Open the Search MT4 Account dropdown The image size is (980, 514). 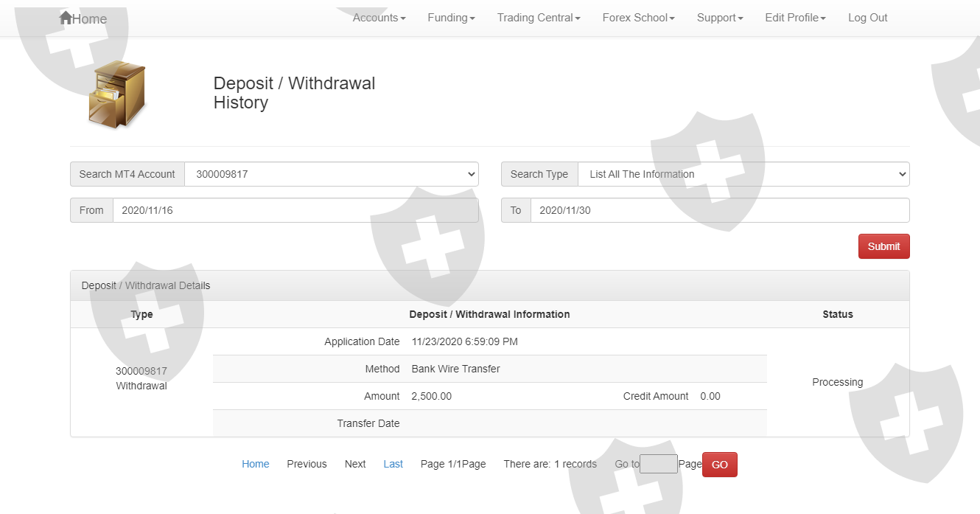point(331,174)
